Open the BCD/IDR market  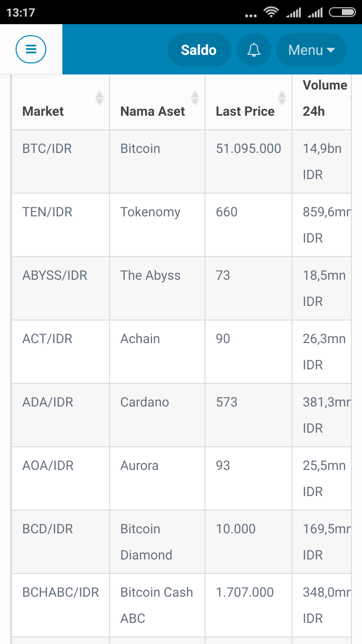pyautogui.click(x=48, y=529)
